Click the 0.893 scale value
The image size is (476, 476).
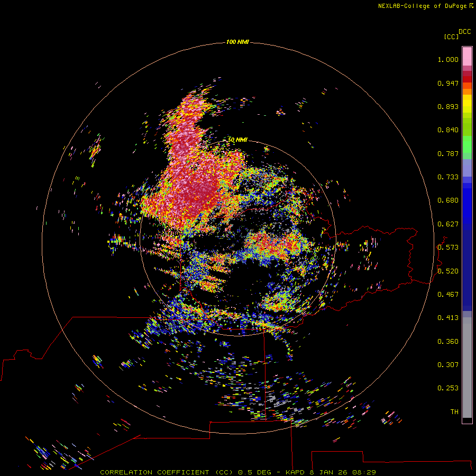click(x=448, y=106)
